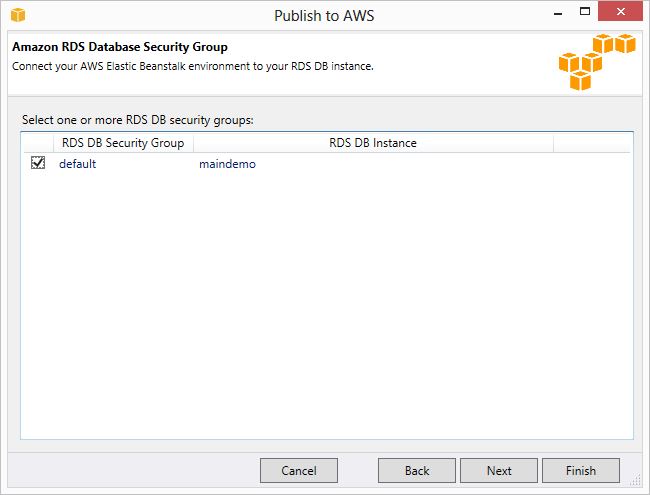
Task: Maximize the Publish to AWS dialog
Action: (585, 12)
